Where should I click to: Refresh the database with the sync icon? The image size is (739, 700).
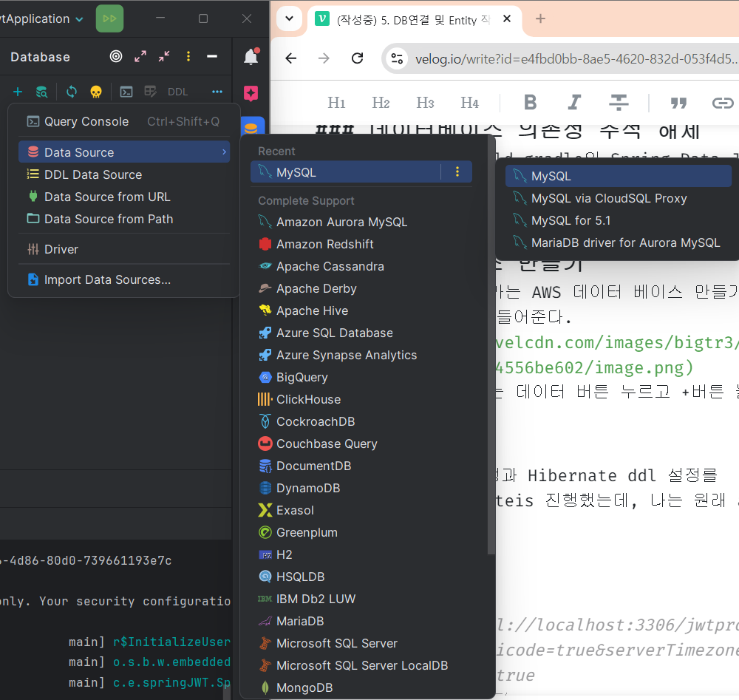coord(72,92)
